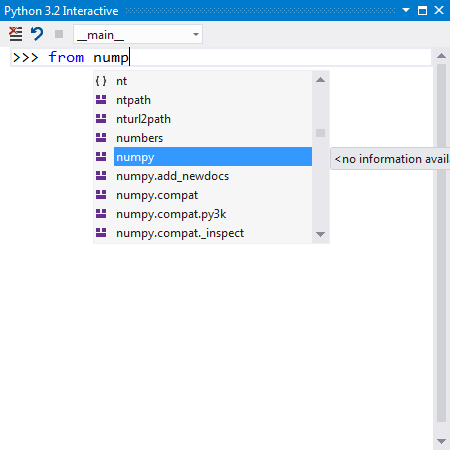Click the interactive window scroll down arrow
Viewport: 450px width, 450px height.
pyautogui.click(x=441, y=441)
